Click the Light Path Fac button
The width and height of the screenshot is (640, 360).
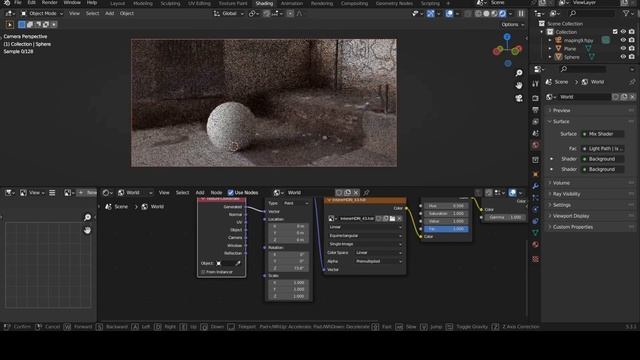click(x=602, y=149)
